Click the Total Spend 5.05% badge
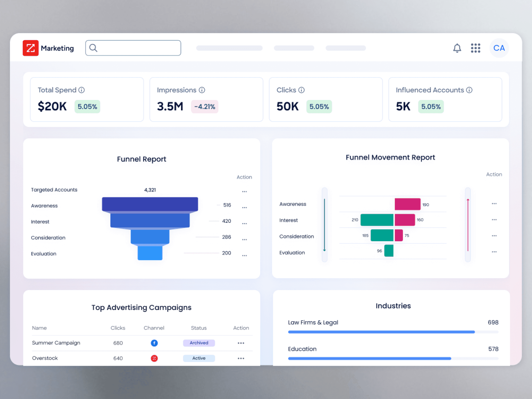The height and width of the screenshot is (399, 532). coord(87,107)
